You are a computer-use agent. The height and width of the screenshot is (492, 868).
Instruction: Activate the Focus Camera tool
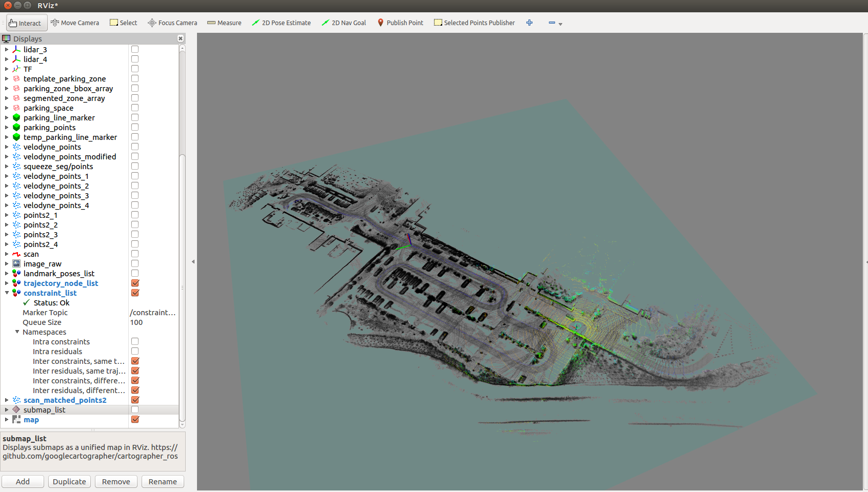(172, 23)
